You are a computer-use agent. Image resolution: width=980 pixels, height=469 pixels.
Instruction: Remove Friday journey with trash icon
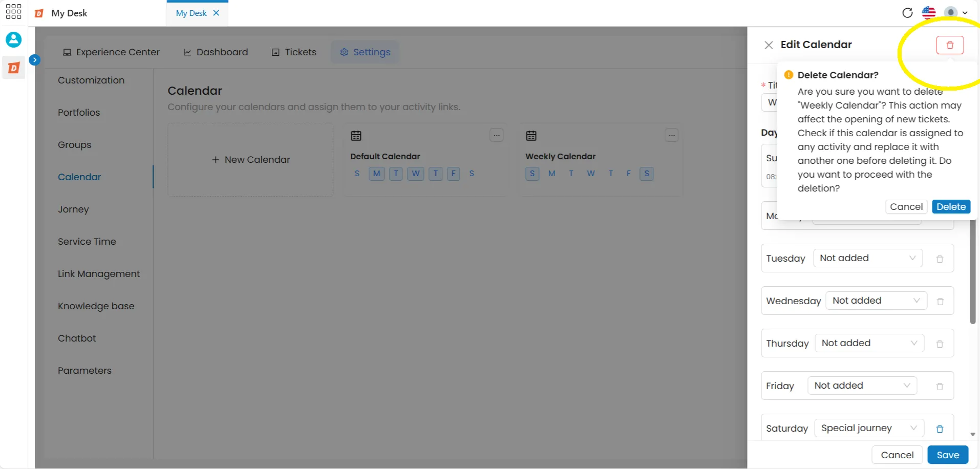[x=940, y=387]
